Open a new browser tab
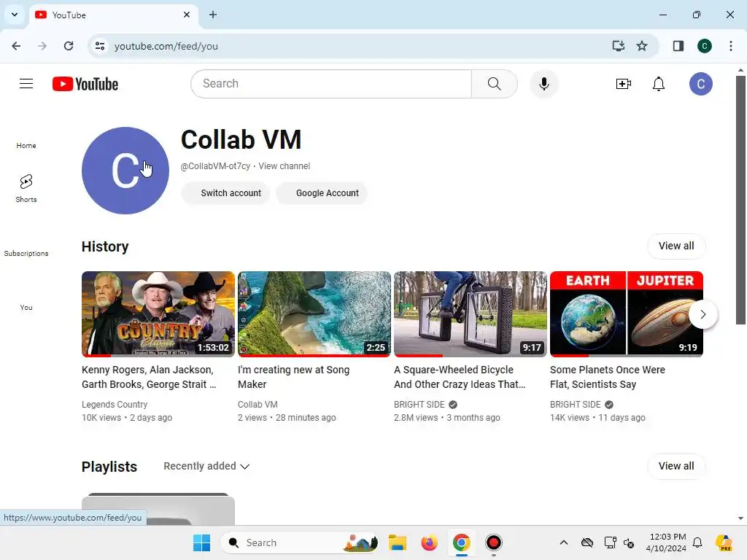This screenshot has height=560, width=747. pos(213,15)
